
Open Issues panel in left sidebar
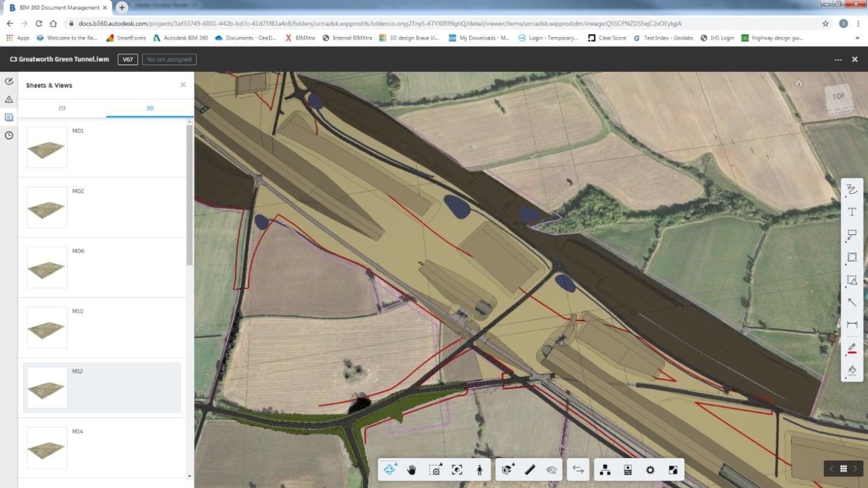pos(9,99)
